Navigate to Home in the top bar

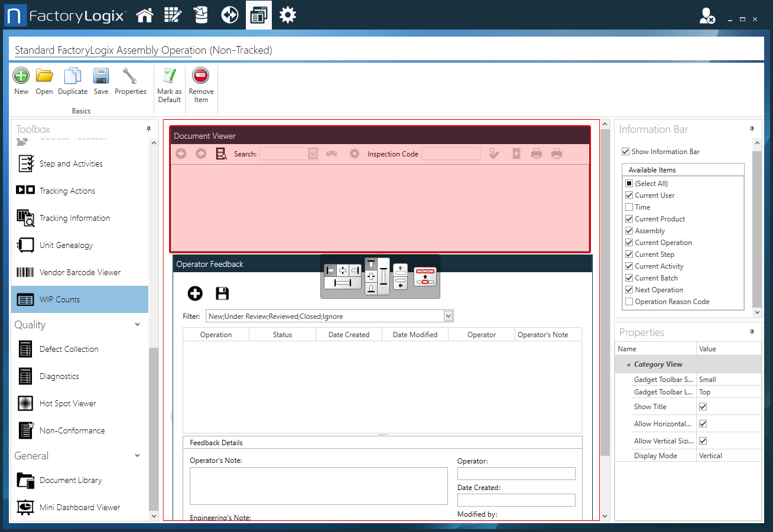tap(144, 15)
